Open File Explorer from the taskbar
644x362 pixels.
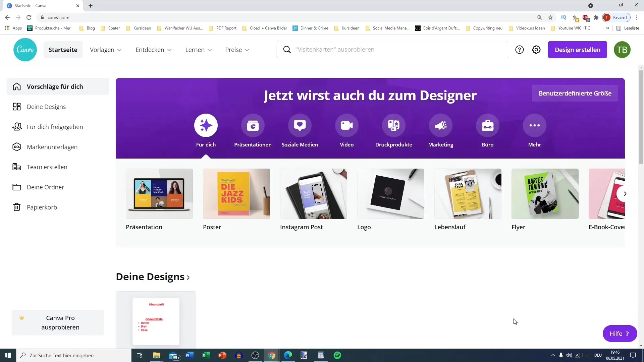(x=157, y=355)
